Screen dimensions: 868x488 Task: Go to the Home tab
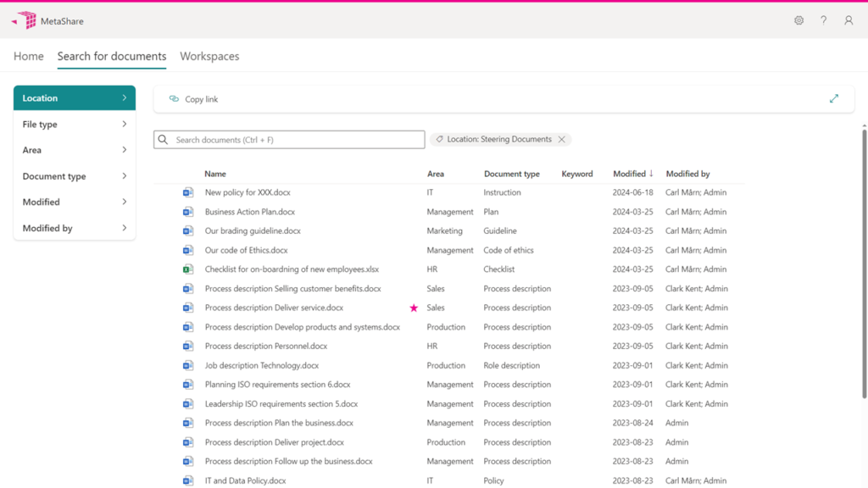[x=29, y=56]
